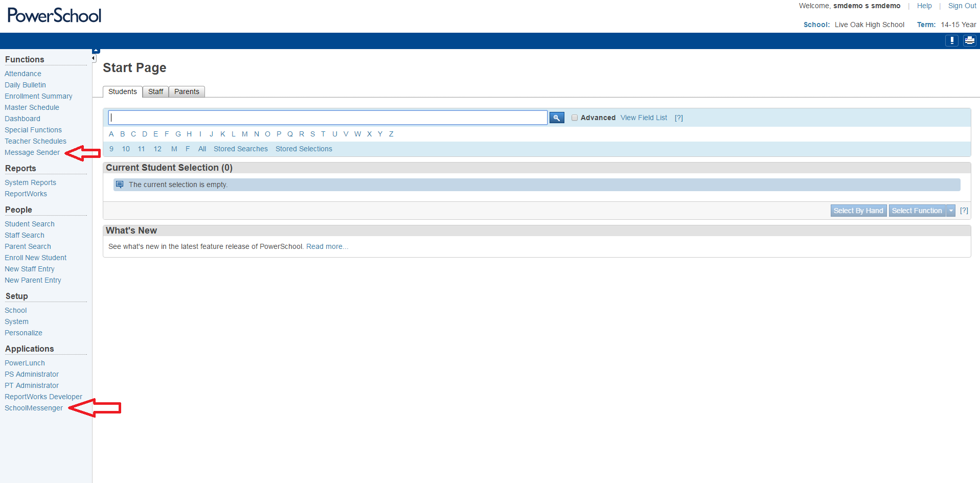Open the Select Function dropdown arrow
Image resolution: width=980 pixels, height=483 pixels.
951,210
